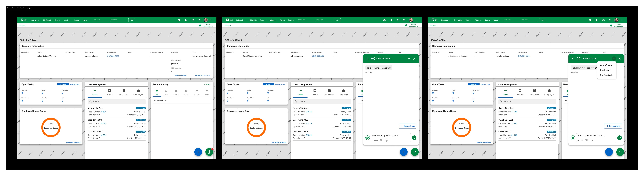The image size is (644, 176).
Task: Open three-dots options in chat without open menu
Action: [x=409, y=59]
